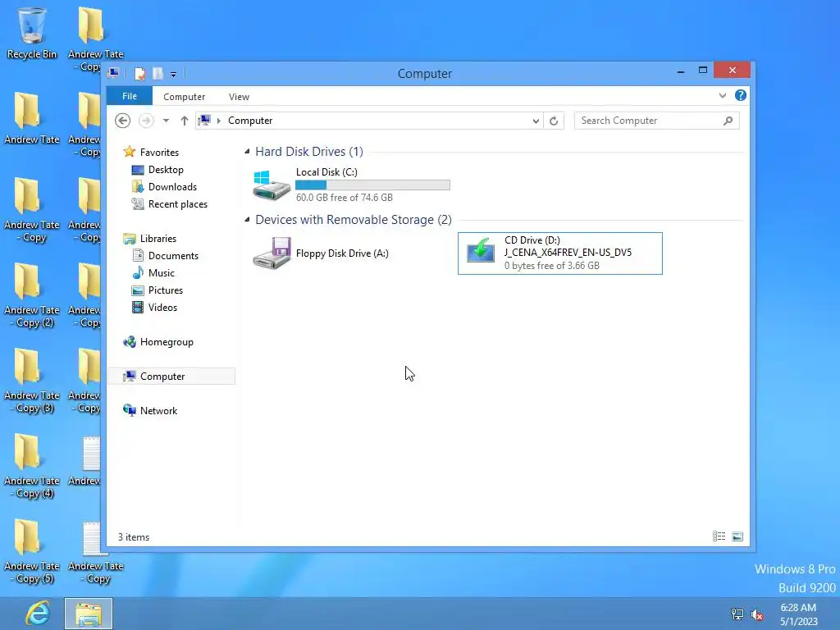Open the Local Disk (C:) drive icon

click(x=271, y=185)
